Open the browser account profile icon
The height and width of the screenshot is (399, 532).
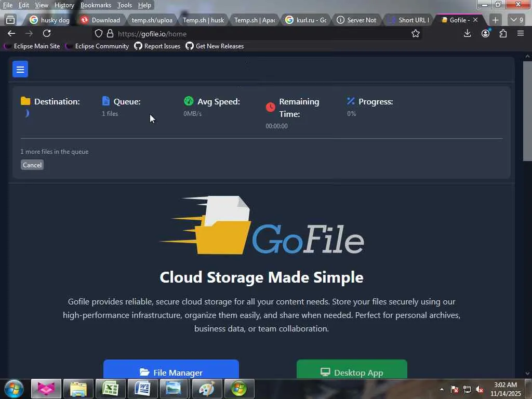[486, 33]
